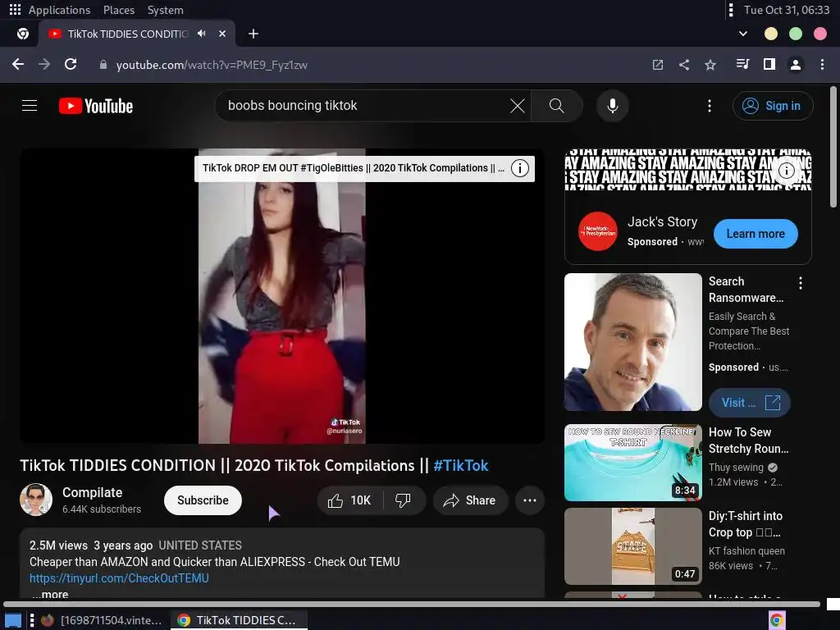Viewport: 840px width, 630px height.
Task: Click the YouTube search box
Action: coord(364,106)
